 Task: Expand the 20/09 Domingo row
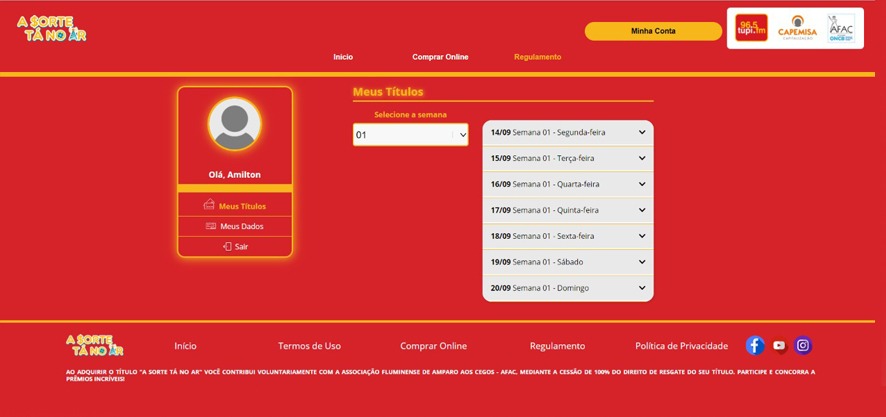(567, 288)
